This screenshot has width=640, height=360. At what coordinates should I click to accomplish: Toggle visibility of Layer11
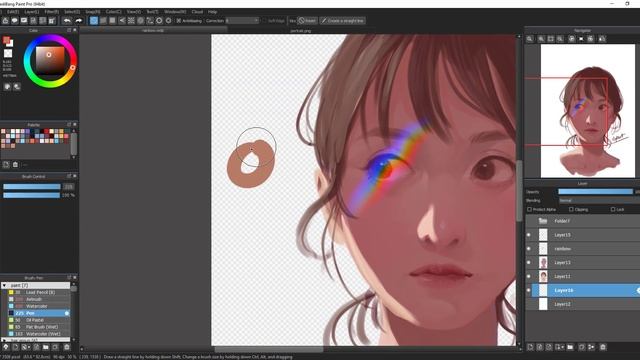pos(529,276)
